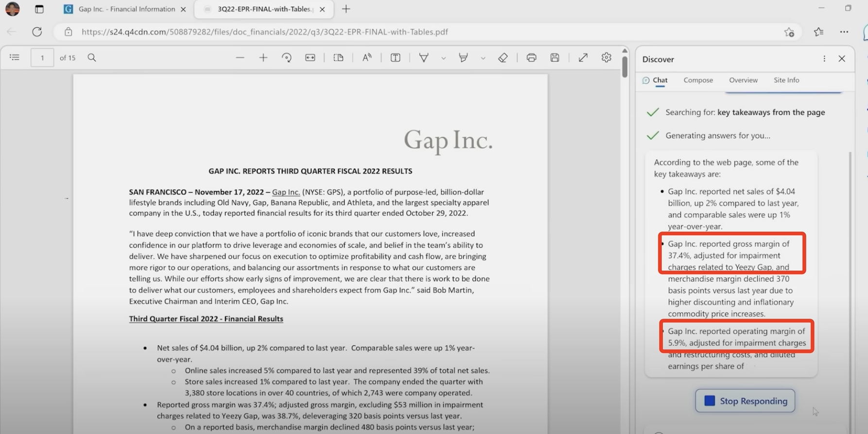Click the address bar URL
The width and height of the screenshot is (868, 434).
[265, 32]
